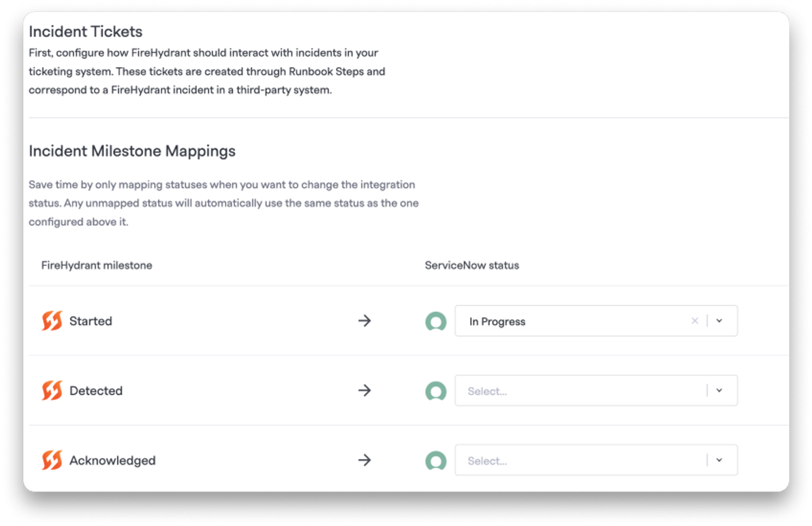812x526 pixels.
Task: Click the ServiceNow logo in Started row
Action: pos(436,322)
